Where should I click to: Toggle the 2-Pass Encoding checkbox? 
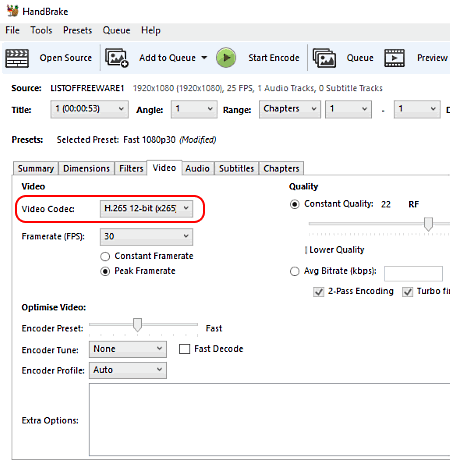[319, 292]
